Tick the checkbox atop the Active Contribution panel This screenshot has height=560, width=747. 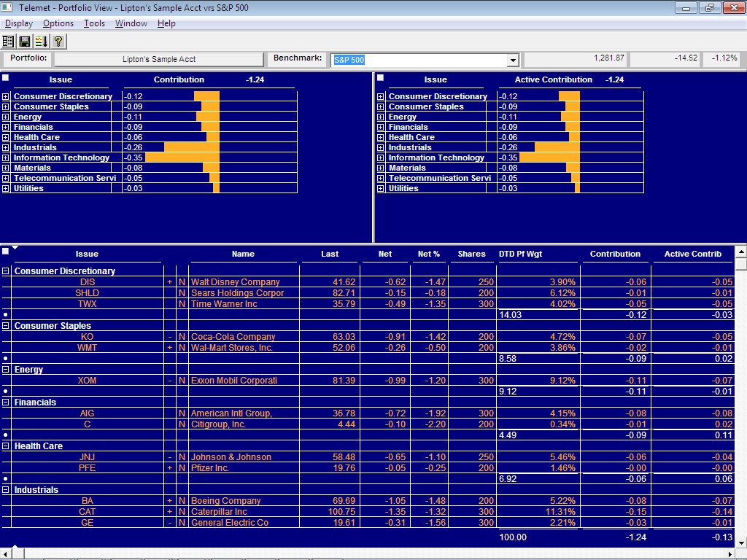[x=380, y=77]
